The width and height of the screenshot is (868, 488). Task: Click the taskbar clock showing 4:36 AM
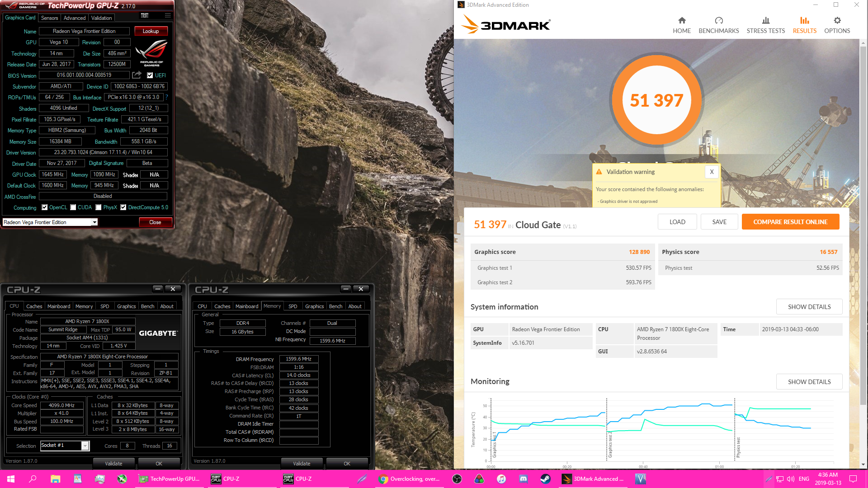pyautogui.click(x=828, y=479)
